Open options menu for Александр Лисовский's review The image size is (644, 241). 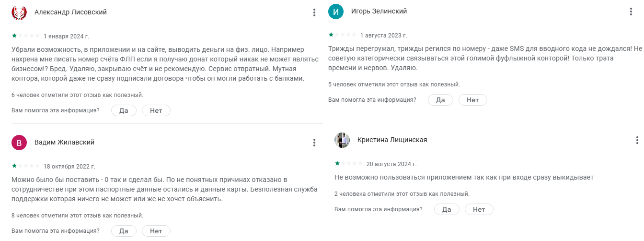(x=314, y=12)
